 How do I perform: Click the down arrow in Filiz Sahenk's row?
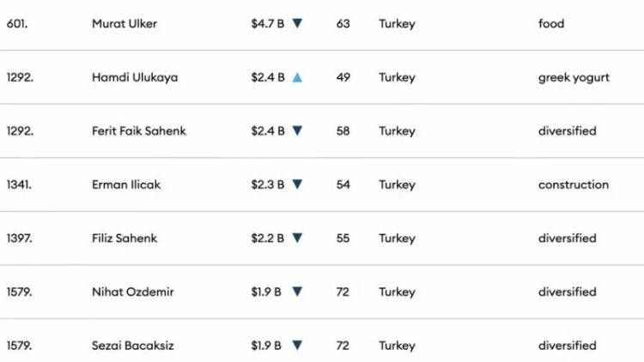pos(297,238)
